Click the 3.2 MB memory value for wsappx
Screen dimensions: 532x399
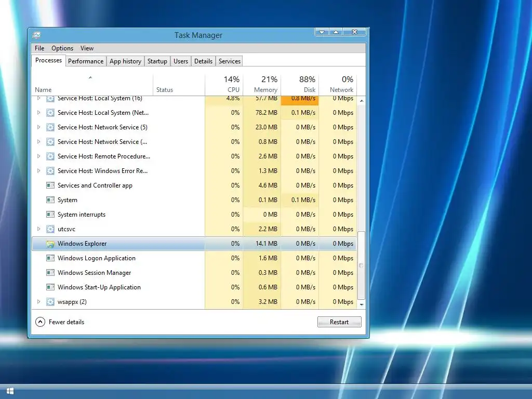click(x=268, y=302)
